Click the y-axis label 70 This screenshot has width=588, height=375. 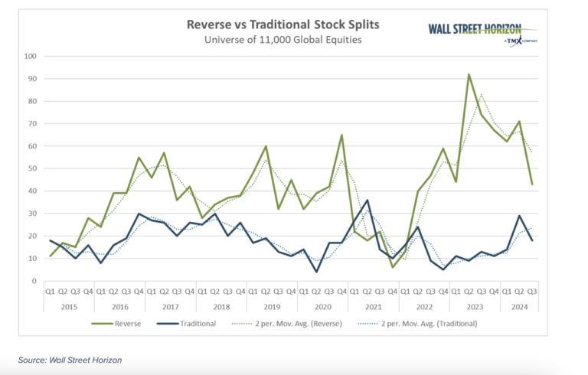[32, 123]
